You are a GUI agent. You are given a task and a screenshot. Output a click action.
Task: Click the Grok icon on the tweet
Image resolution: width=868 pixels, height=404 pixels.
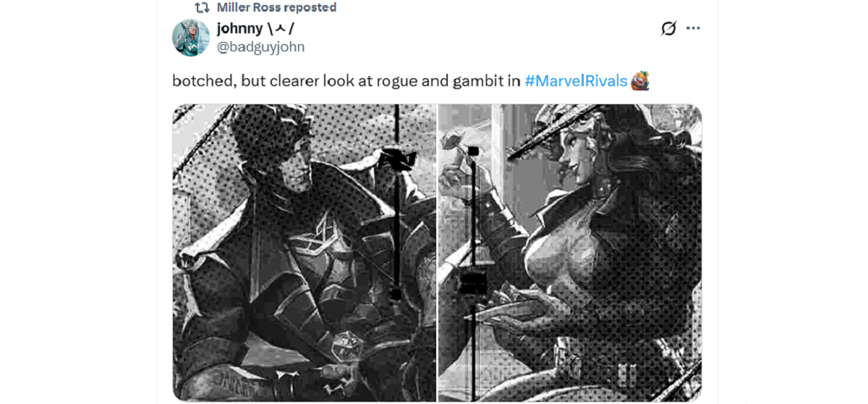click(x=668, y=28)
